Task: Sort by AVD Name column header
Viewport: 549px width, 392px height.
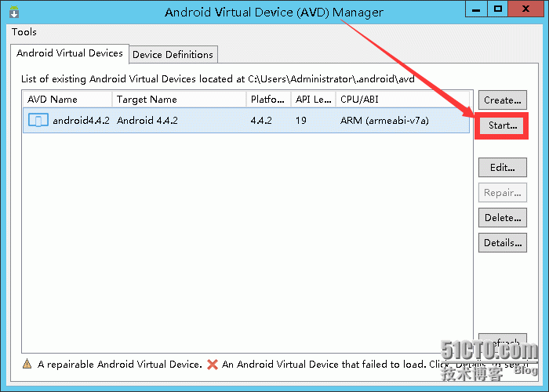Action: 67,100
